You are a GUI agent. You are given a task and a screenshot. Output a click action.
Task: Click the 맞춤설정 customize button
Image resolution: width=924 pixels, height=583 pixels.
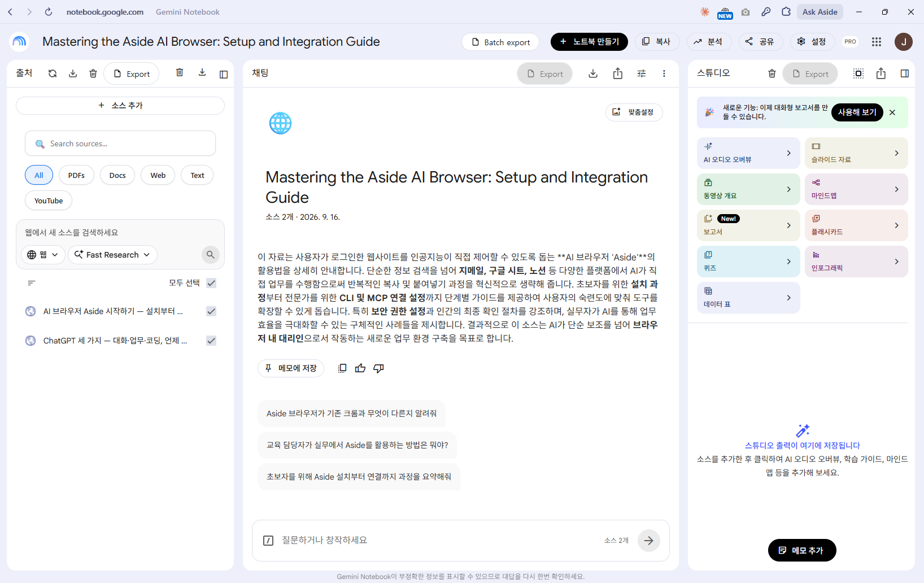click(x=634, y=112)
